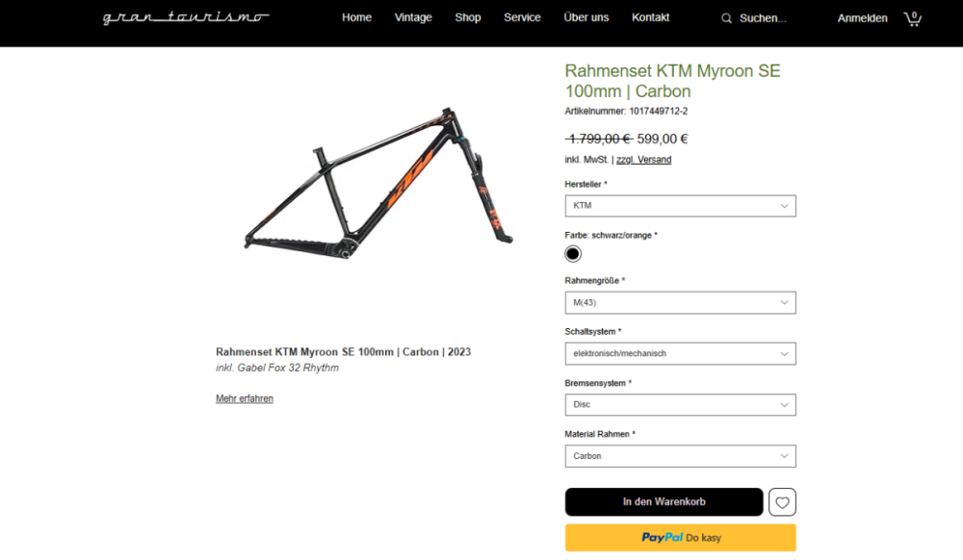963x560 pixels.
Task: Open the shopping cart icon
Action: pos(912,18)
